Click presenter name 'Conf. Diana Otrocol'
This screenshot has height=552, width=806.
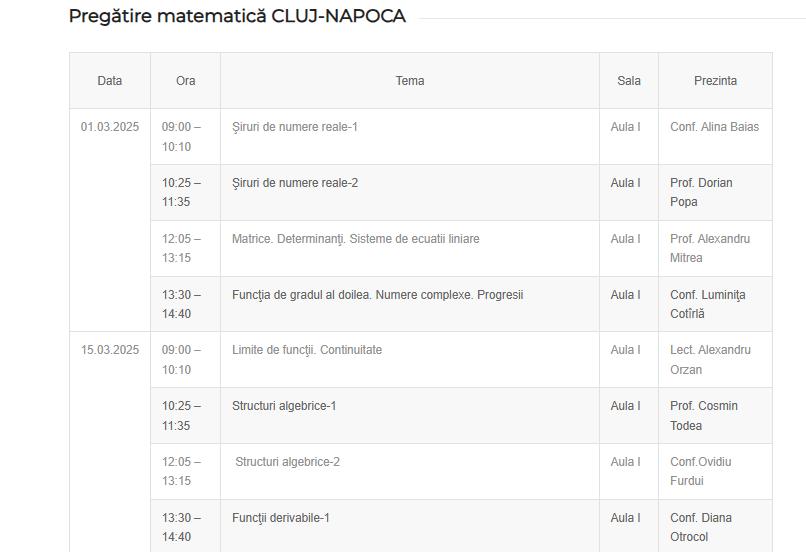[701, 527]
